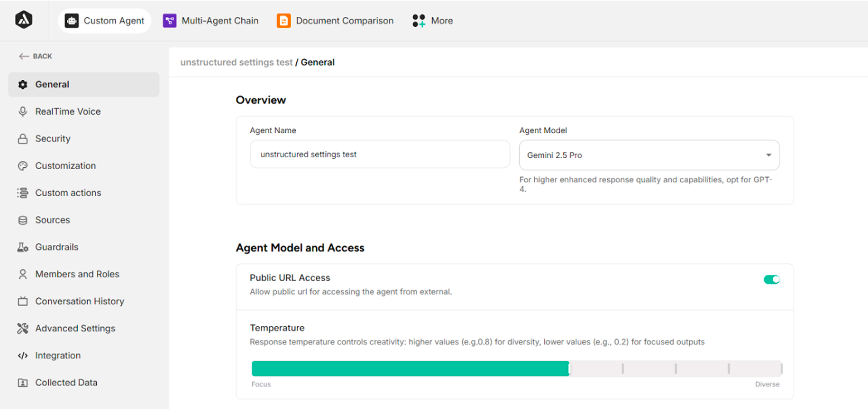Click the Advanced Settings tools icon

coord(23,329)
